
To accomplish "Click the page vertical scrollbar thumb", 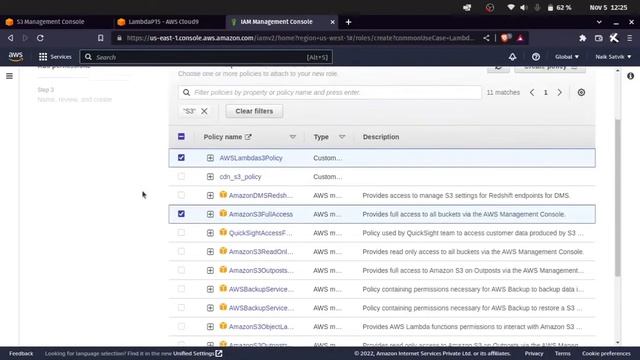I will click(x=618, y=198).
